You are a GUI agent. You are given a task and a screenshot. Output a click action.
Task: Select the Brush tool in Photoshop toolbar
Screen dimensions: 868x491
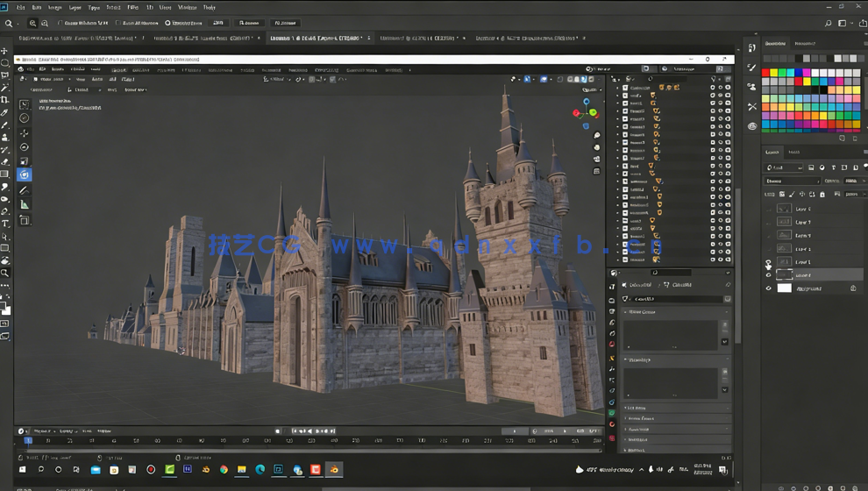coord(5,125)
